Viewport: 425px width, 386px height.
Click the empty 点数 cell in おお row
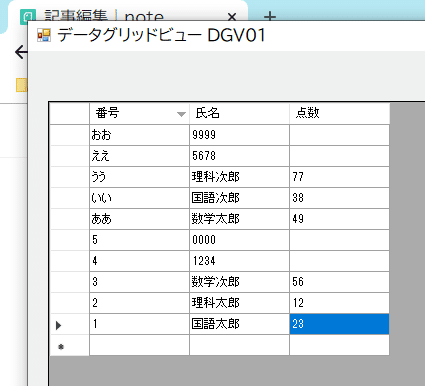[x=339, y=135]
